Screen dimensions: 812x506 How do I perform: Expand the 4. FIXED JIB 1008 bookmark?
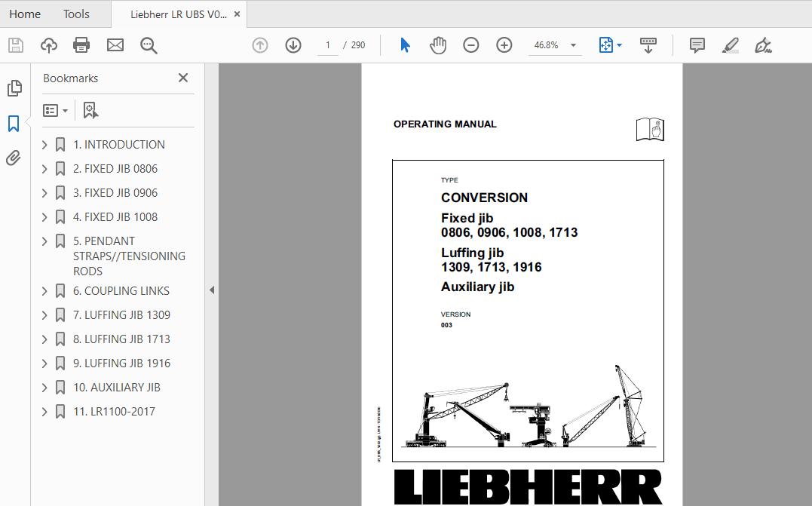click(x=44, y=217)
